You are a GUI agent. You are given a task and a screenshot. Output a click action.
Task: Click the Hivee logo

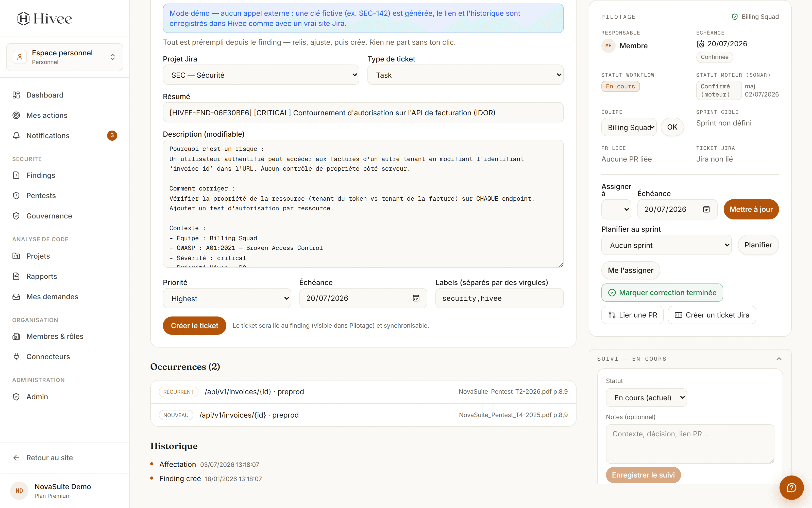pos(44,19)
